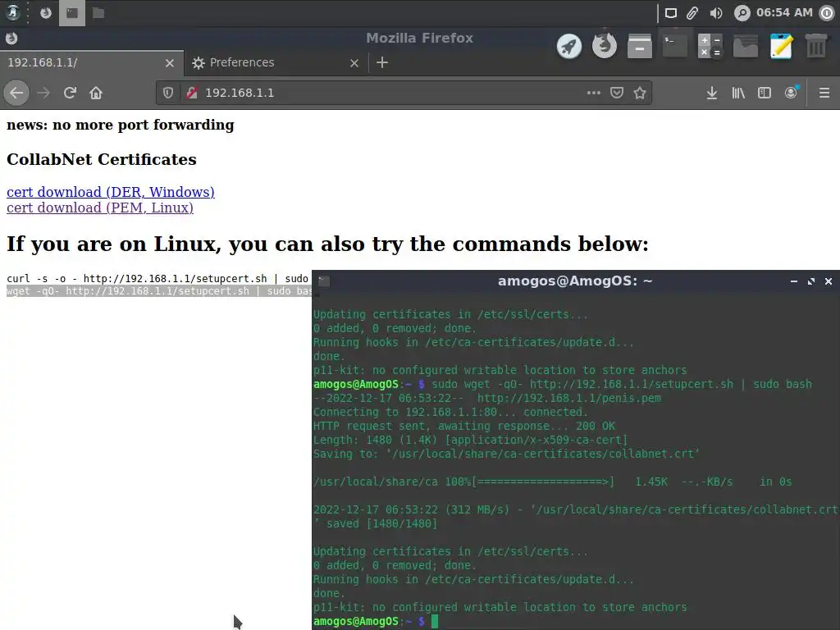Click the terminal prompt cursor at the bottom
The width and height of the screenshot is (840, 630).
click(x=435, y=622)
